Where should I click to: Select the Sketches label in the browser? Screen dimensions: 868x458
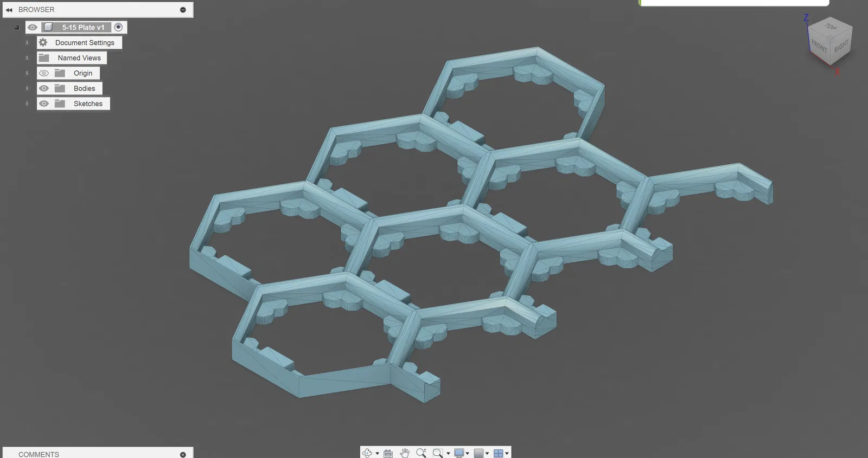pos(88,104)
